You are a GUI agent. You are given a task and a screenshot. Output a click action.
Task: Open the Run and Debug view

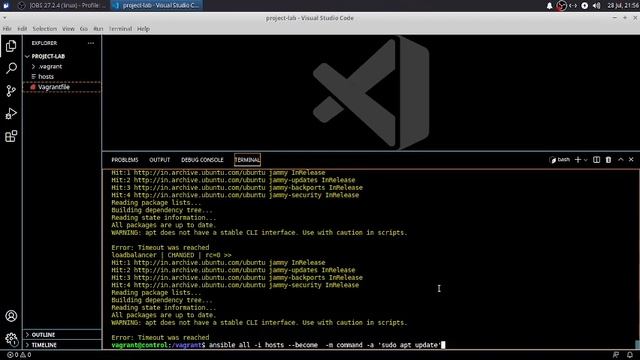pos(11,113)
